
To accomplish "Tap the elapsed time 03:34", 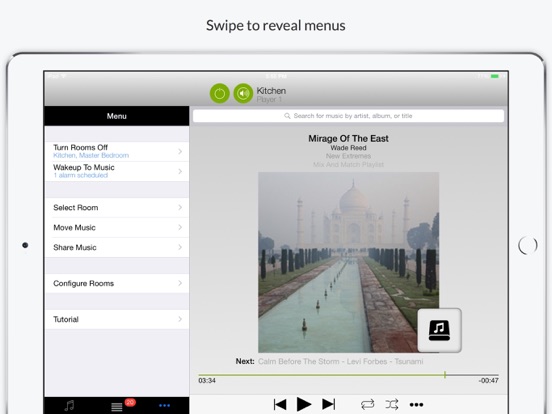I will click(x=207, y=381).
